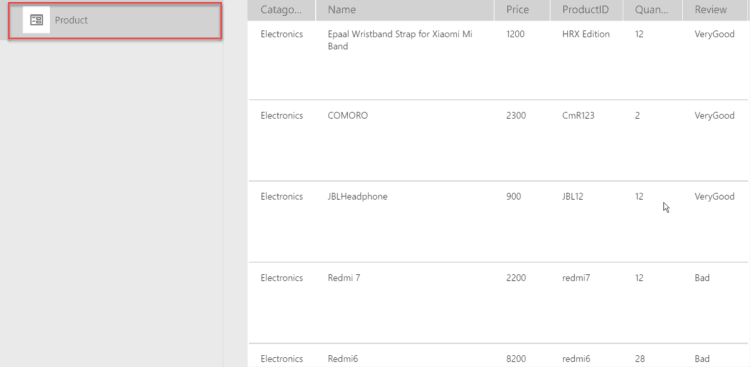Click redmi6 product ID
This screenshot has width=750, height=367.
(x=576, y=359)
